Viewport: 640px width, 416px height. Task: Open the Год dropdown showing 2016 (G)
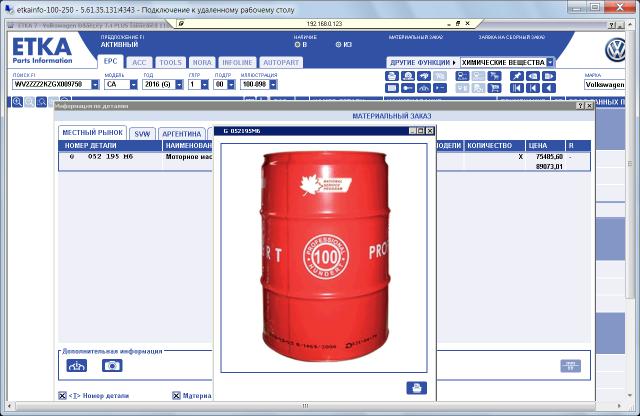pos(179,85)
